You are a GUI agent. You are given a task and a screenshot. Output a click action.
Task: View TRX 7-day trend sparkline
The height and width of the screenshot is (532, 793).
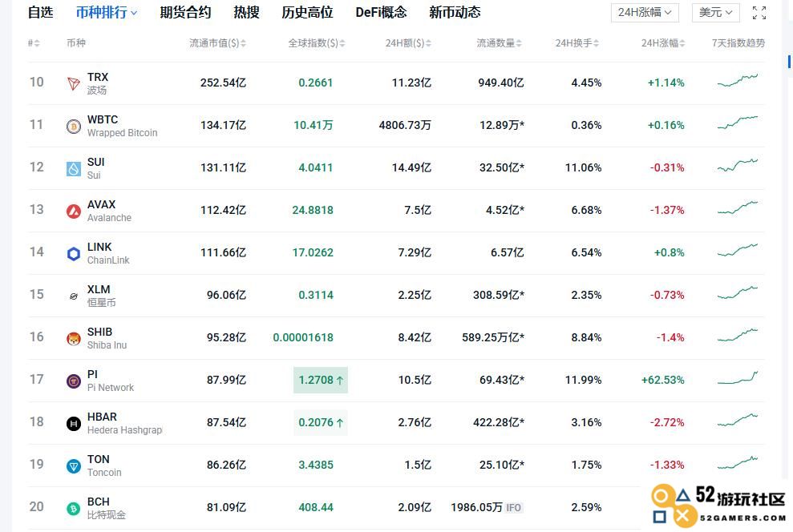click(738, 80)
